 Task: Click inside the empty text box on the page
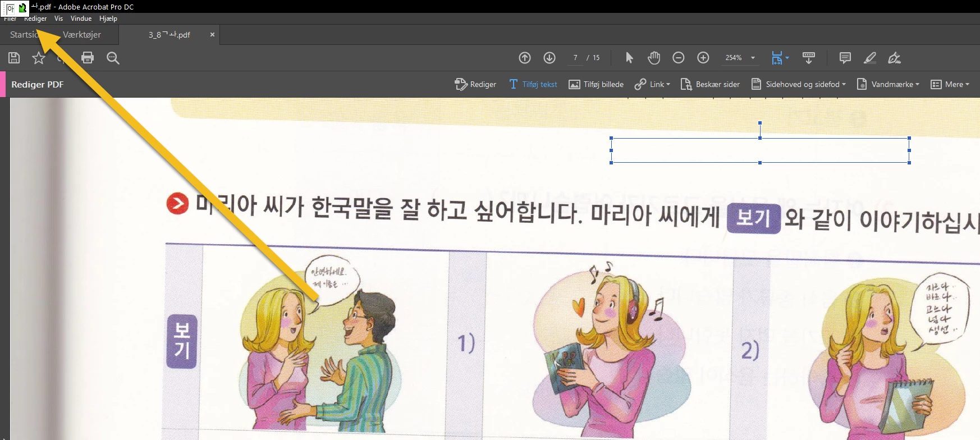(x=760, y=150)
